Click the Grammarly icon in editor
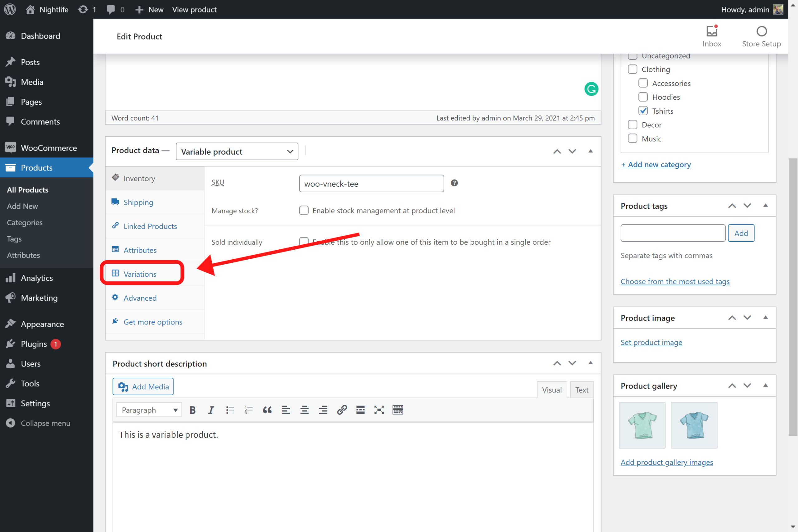Viewport: 798px width, 532px height. (591, 89)
